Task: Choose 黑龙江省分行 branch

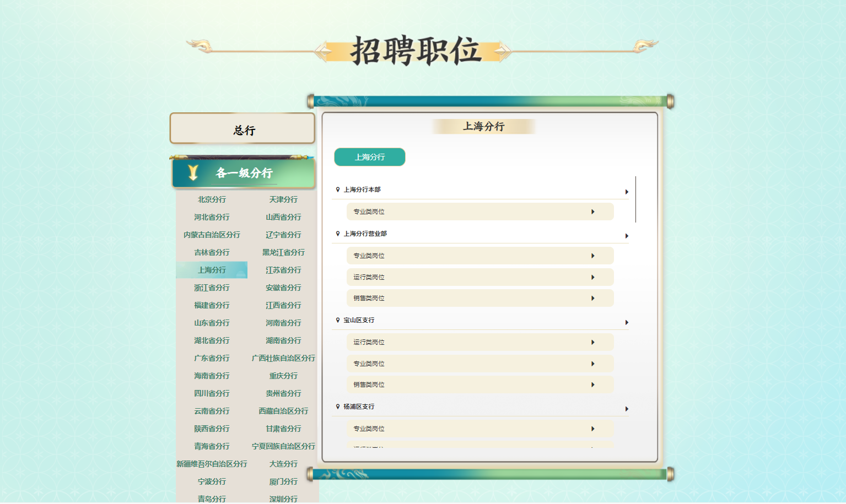Action: coord(283,252)
